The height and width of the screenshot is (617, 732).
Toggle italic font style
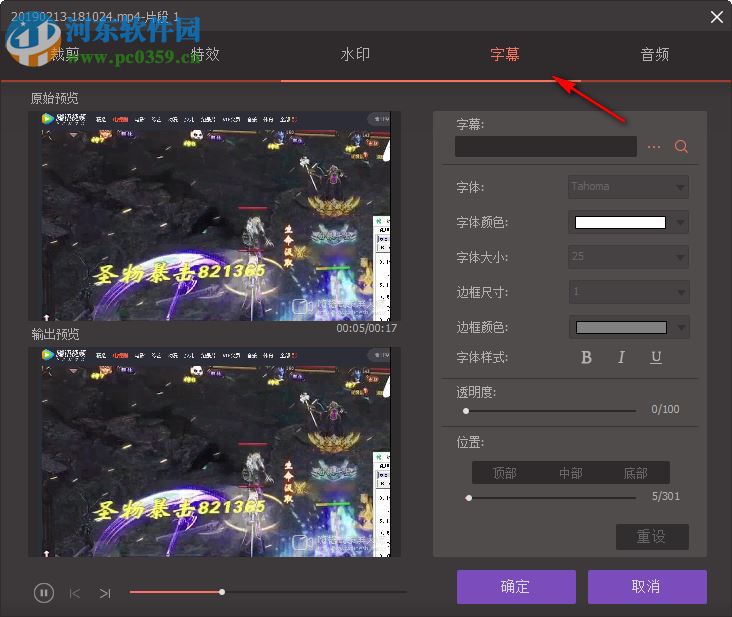pos(621,358)
